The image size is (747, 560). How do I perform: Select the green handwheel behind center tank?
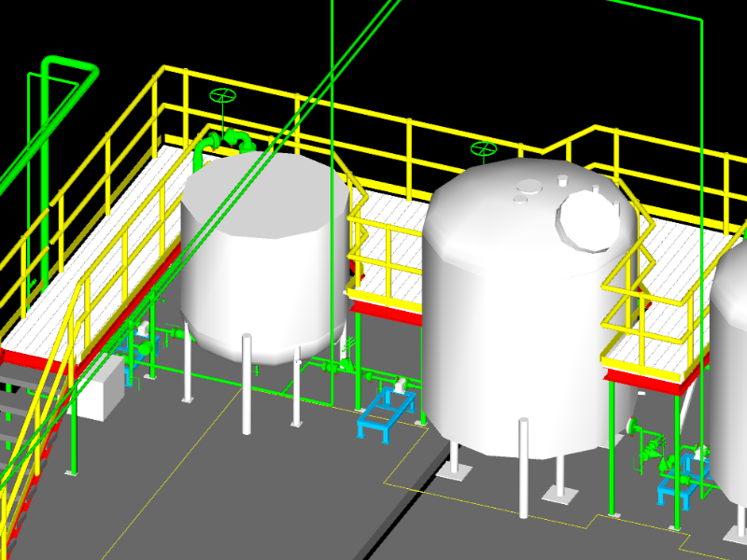(x=483, y=148)
